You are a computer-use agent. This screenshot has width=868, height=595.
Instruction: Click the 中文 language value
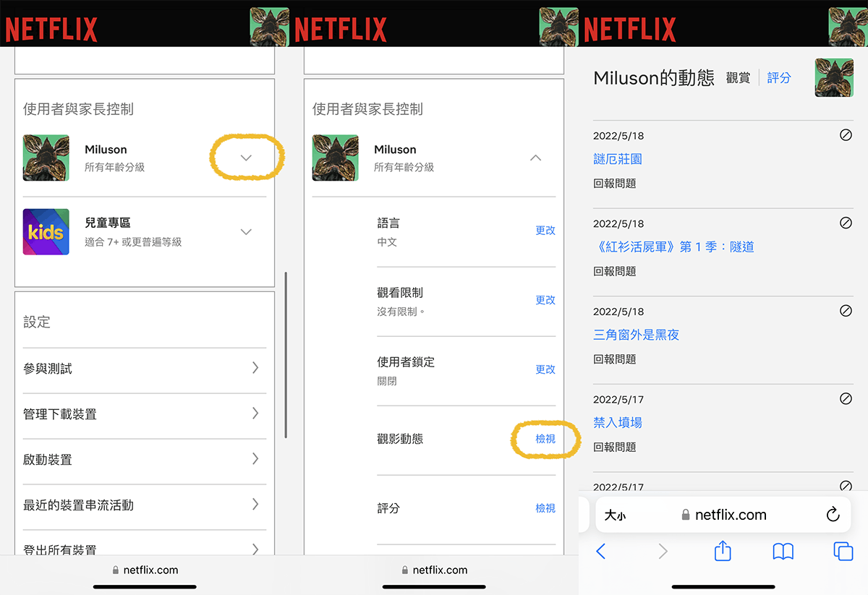tap(387, 242)
